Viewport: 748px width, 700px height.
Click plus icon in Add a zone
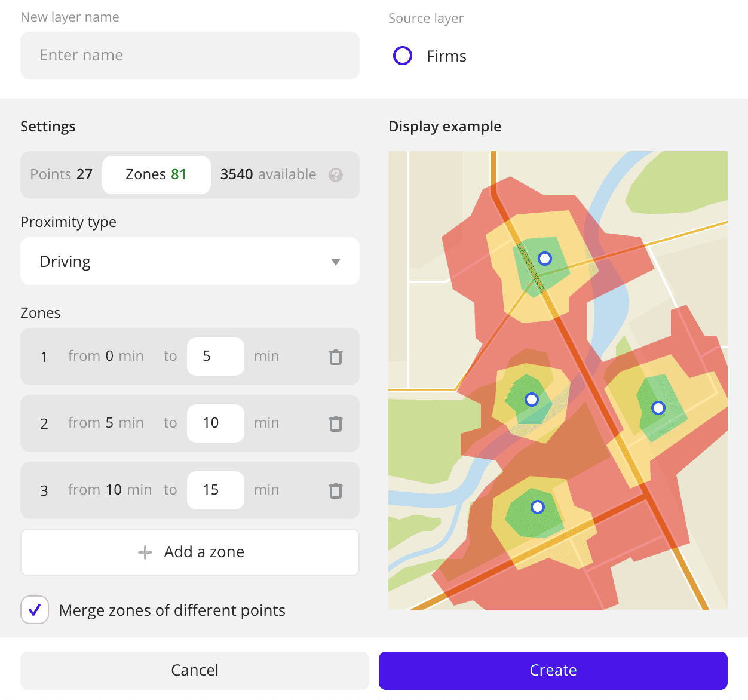click(x=145, y=552)
